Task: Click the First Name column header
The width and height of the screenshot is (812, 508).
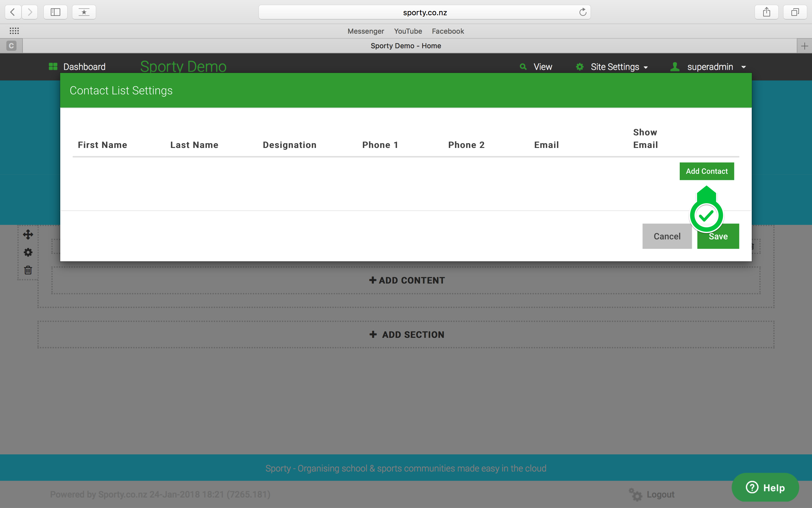Action: coord(103,145)
